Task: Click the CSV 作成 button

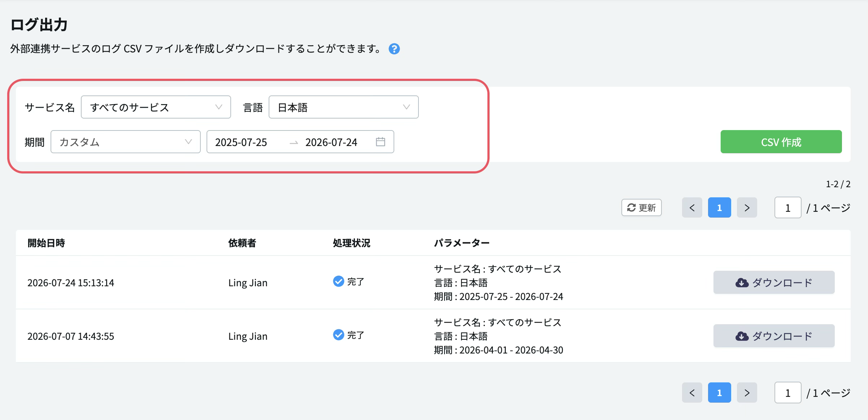Action: click(x=781, y=142)
